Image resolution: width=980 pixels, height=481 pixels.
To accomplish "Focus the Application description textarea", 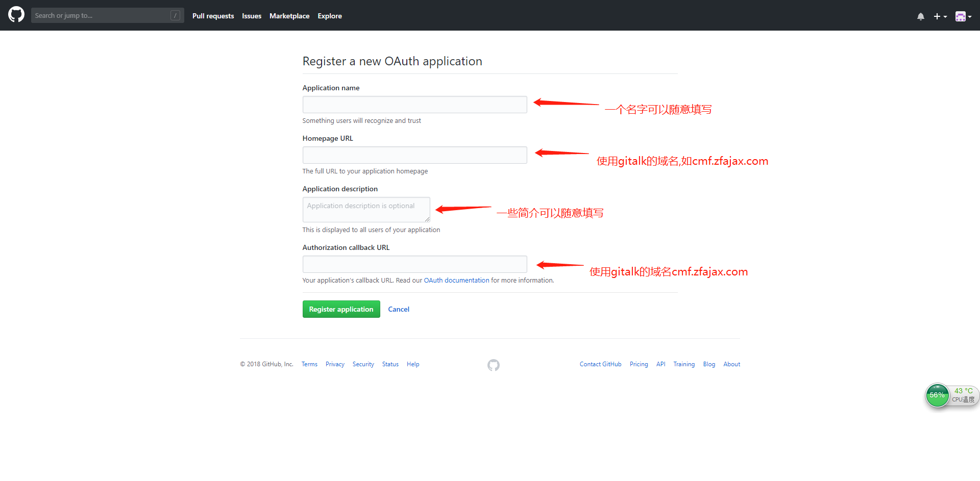I will click(366, 210).
